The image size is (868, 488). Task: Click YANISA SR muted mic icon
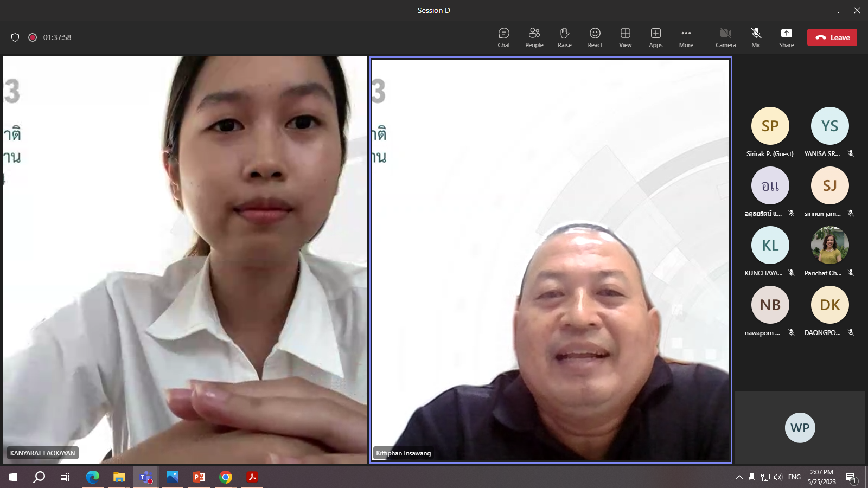[851, 153]
